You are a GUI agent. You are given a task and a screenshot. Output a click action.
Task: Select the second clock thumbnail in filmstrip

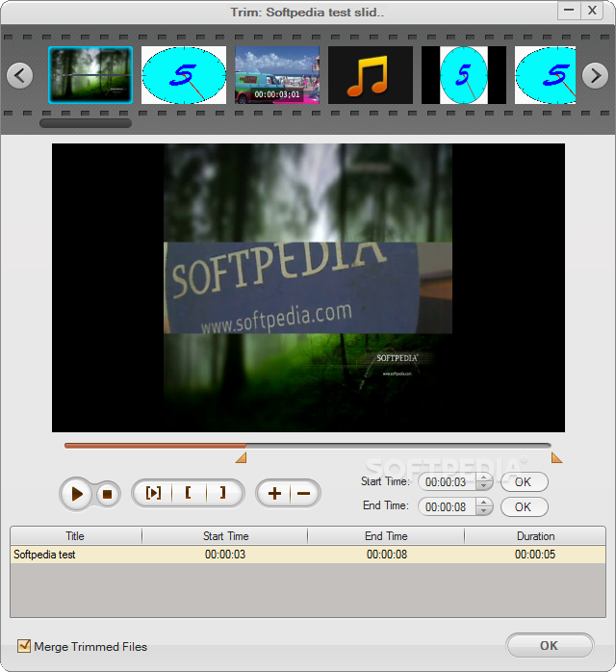click(184, 75)
